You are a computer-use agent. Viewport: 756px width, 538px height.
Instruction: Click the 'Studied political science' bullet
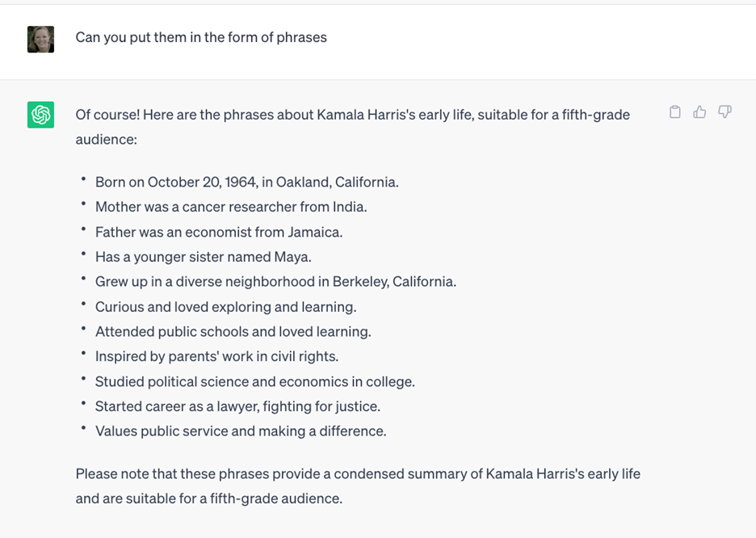click(x=254, y=381)
